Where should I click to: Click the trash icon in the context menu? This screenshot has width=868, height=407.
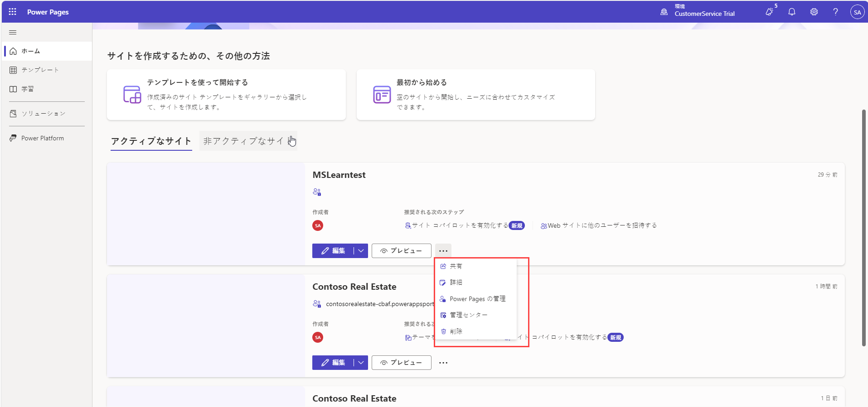click(443, 331)
